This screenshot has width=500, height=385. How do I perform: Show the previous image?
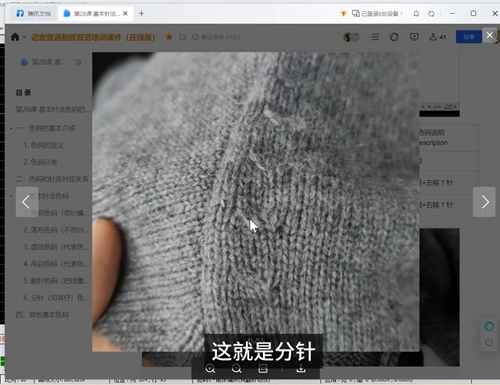pos(27,202)
